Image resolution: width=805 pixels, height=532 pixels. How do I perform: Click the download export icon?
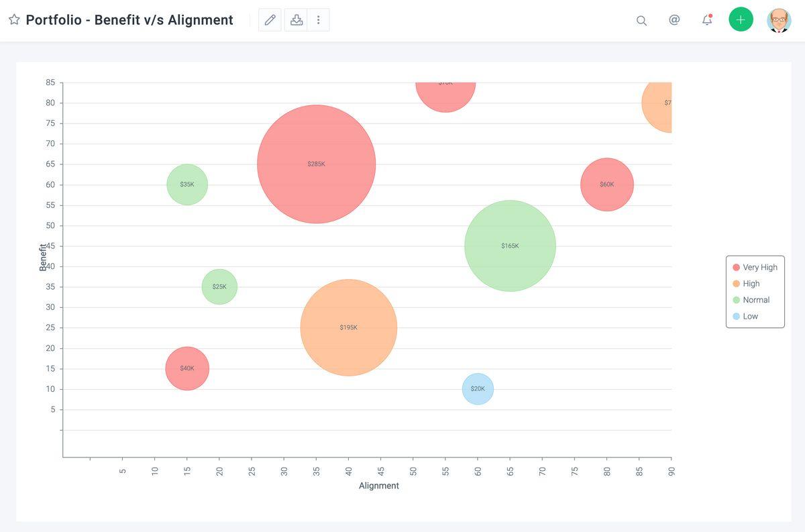point(296,20)
